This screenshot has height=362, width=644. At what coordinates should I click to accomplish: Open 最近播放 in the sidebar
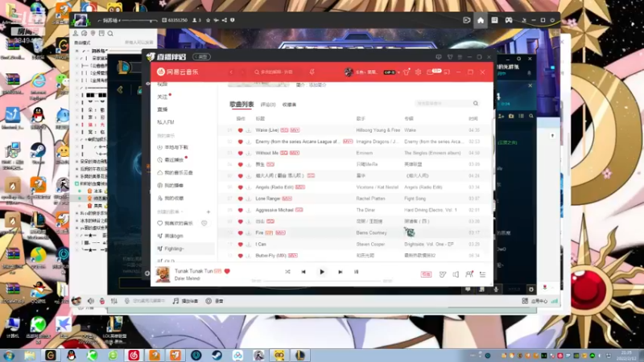pyautogui.click(x=171, y=160)
